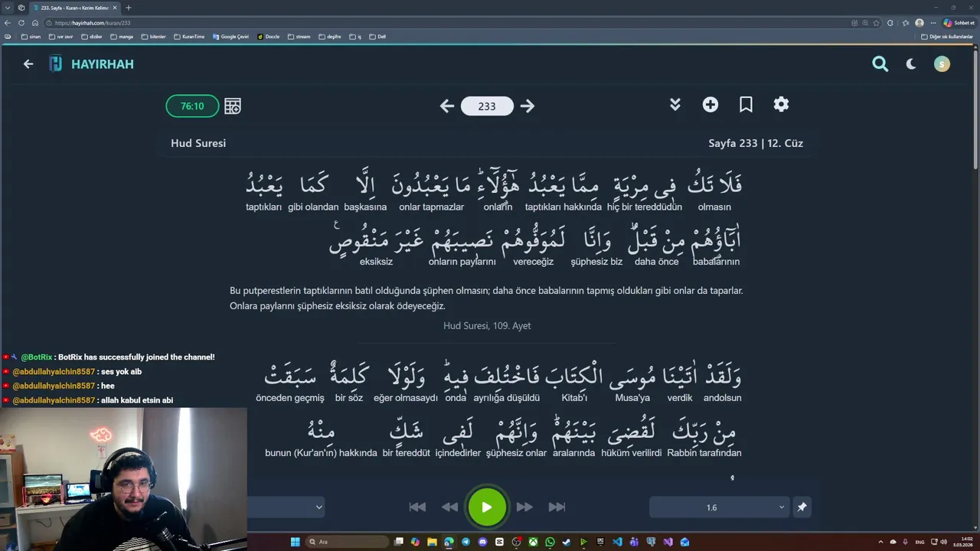Click the plus circle add icon
This screenshot has height=551, width=980.
[x=710, y=105]
